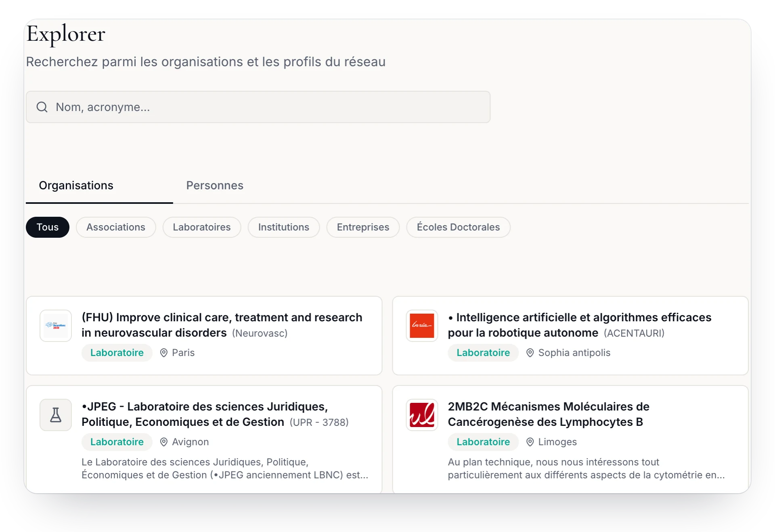Open the (FHU) Neurovasc organisation title
The width and height of the screenshot is (775, 532).
click(222, 325)
